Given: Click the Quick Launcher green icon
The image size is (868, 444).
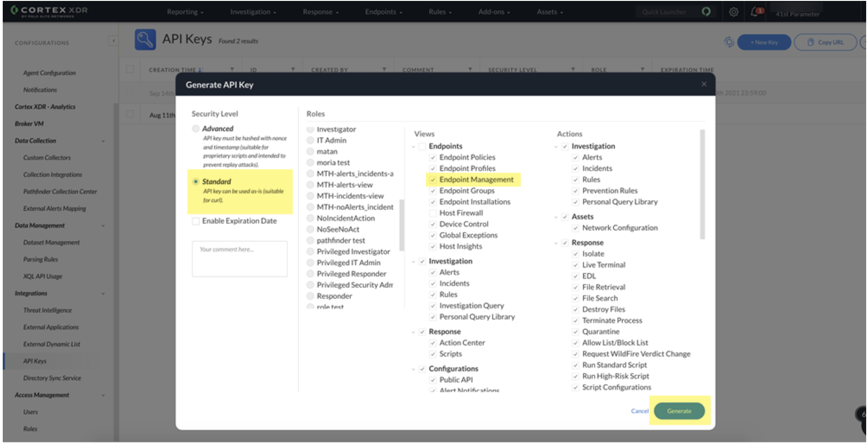Looking at the screenshot, I should 706,12.
